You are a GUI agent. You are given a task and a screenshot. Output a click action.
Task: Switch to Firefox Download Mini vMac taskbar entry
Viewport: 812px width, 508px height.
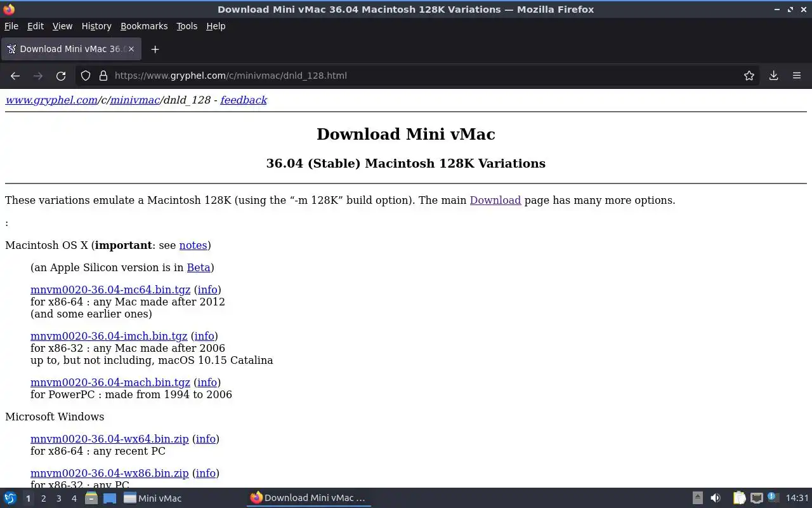point(308,498)
